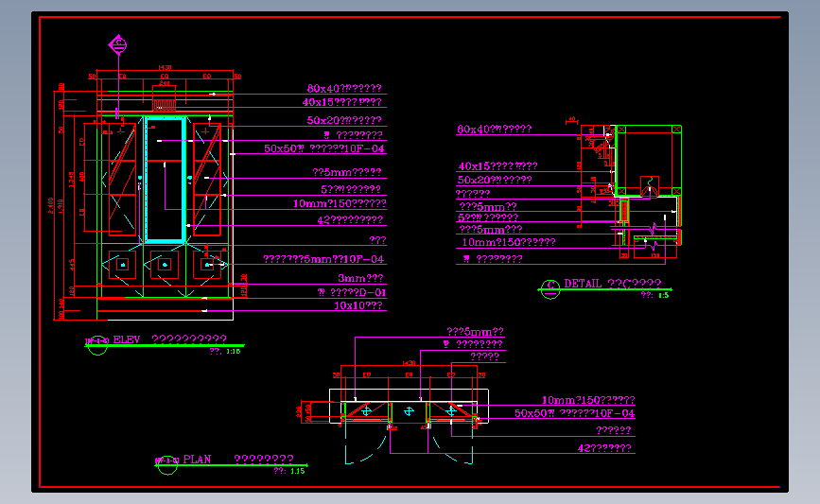This screenshot has height=504, width=820.
Task: Click the callout ending in D-01
Action: pyautogui.click(x=352, y=292)
